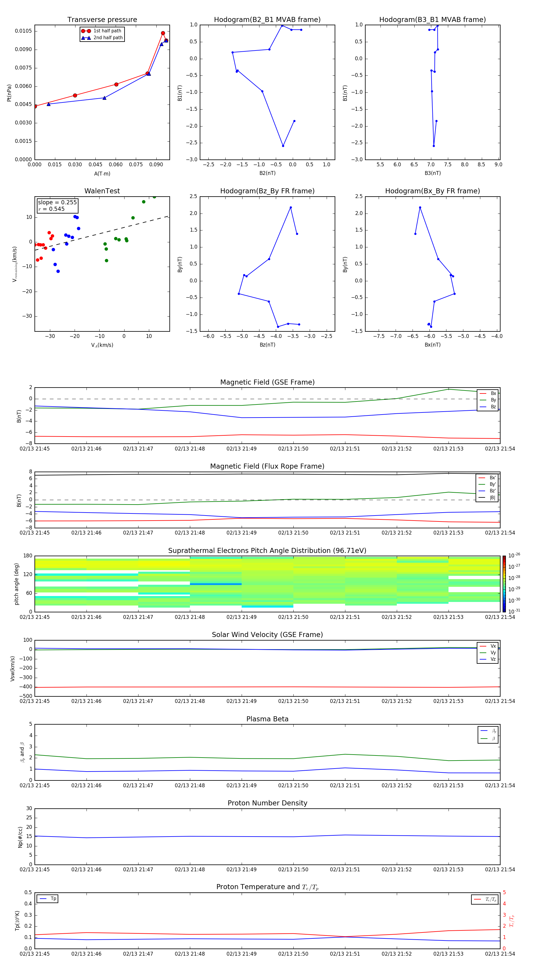Screen dimensions: 535x980
Task: Select "Bx" in GSE magnetic field legend
Action: point(488,393)
